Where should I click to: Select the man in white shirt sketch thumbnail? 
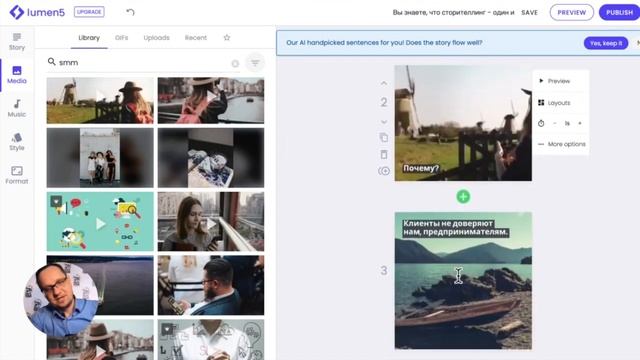pos(211,340)
